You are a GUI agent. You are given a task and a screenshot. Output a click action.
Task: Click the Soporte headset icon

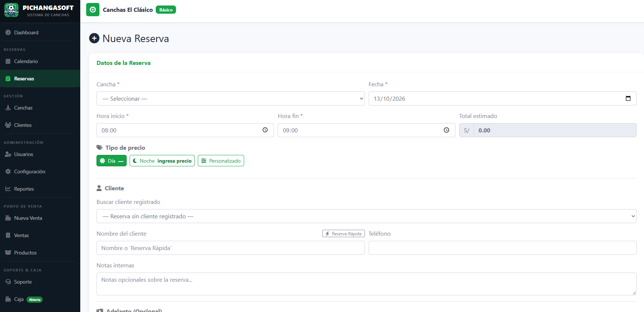pos(8,282)
